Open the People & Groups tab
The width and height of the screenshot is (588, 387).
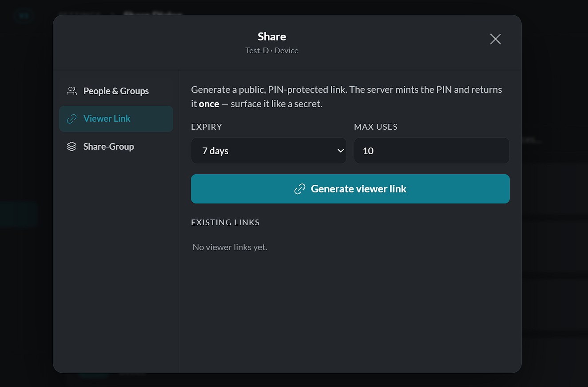[x=116, y=91]
